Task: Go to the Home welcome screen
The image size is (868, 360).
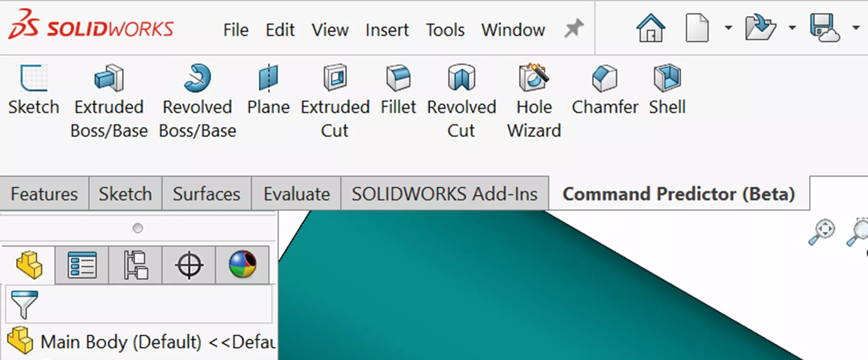Action: 650,28
